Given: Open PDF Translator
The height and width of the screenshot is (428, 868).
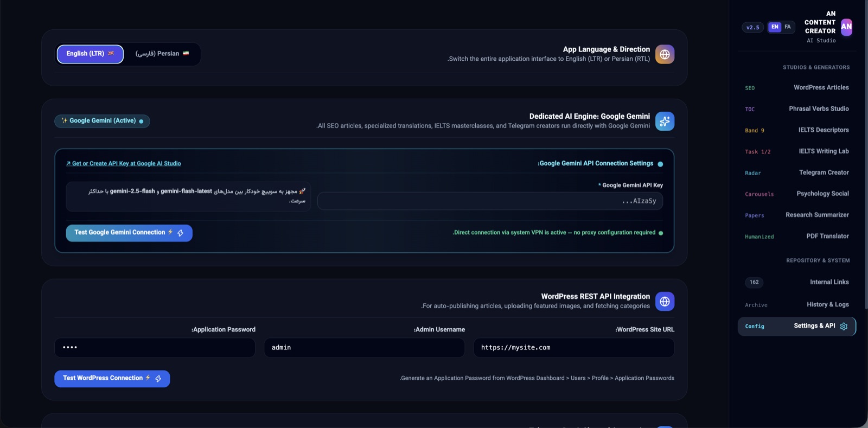Looking at the screenshot, I should coord(797,236).
